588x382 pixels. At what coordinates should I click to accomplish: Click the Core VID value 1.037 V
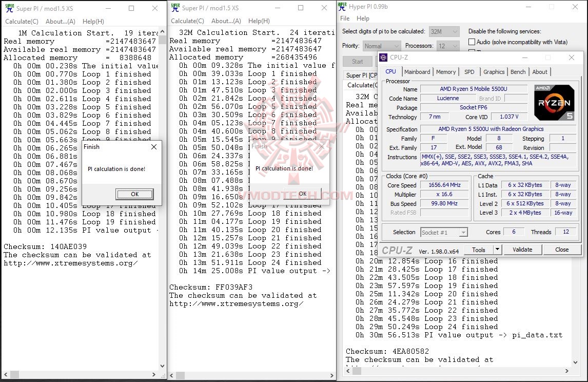coord(509,117)
